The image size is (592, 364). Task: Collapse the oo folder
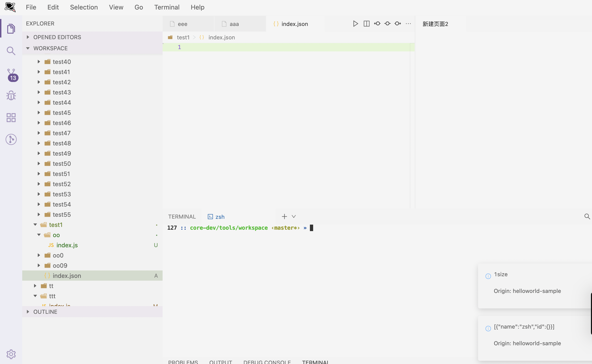(x=39, y=235)
